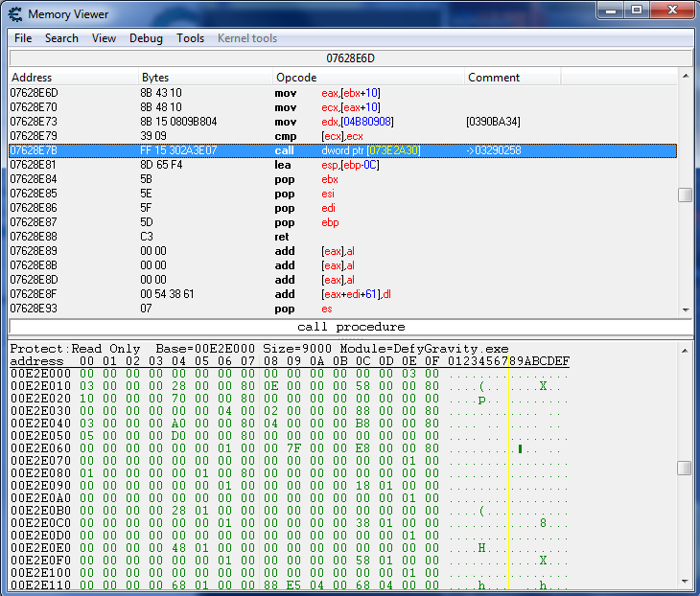Click the Cheat Engine title bar icon
Image resolution: width=700 pixels, height=596 pixels.
[x=15, y=14]
